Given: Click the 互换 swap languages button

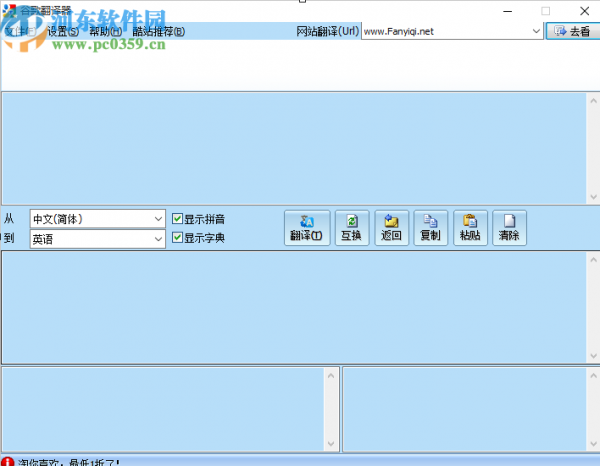Looking at the screenshot, I should click(x=351, y=228).
